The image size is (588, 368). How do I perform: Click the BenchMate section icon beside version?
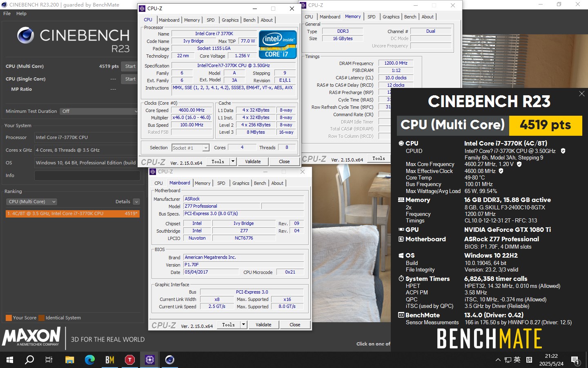(x=401, y=315)
